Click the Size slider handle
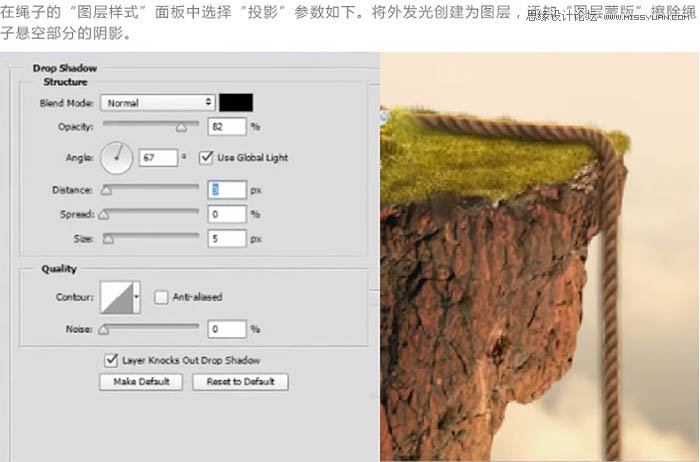This screenshot has height=462, width=700. pyautogui.click(x=109, y=239)
